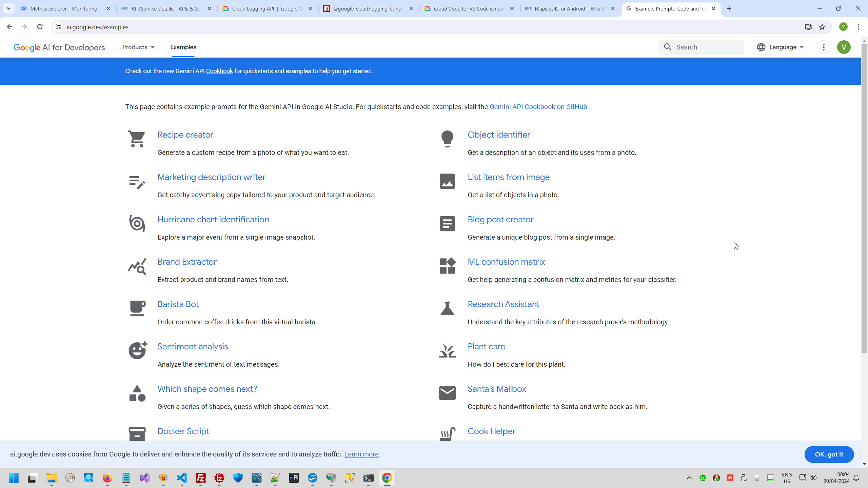The width and height of the screenshot is (868, 488).
Task: Open the three-dot menu beside Language
Action: click(823, 47)
